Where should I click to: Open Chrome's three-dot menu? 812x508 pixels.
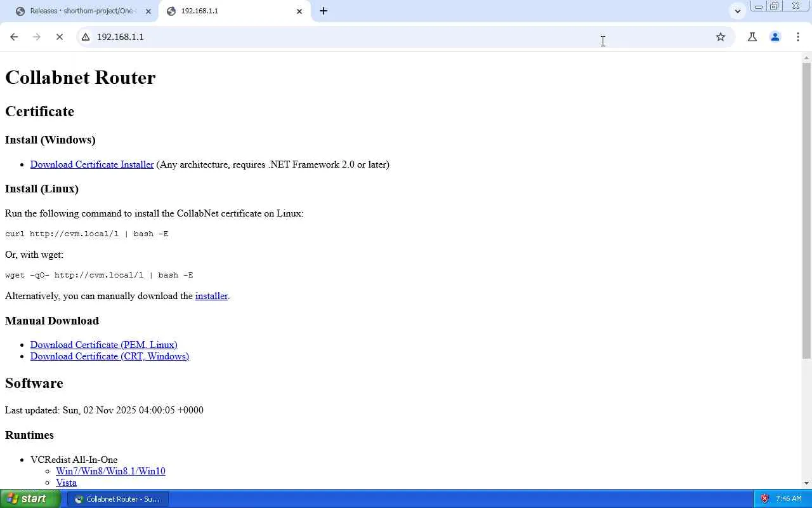point(798,37)
